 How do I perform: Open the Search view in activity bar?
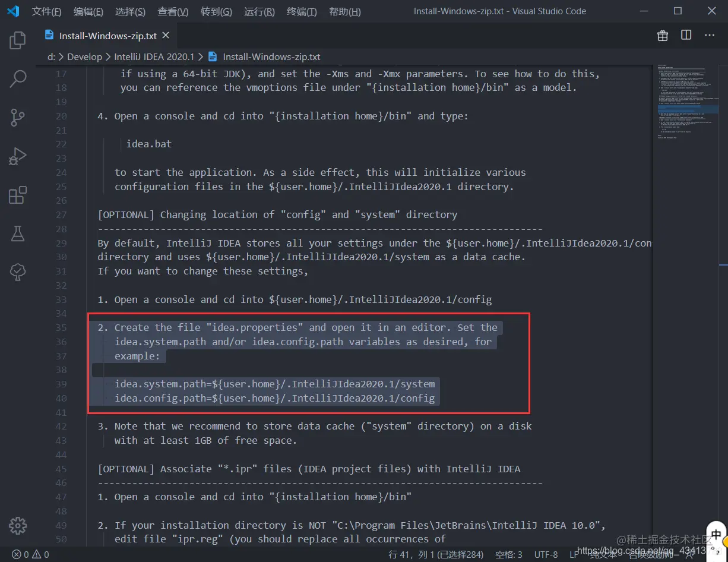tap(18, 78)
